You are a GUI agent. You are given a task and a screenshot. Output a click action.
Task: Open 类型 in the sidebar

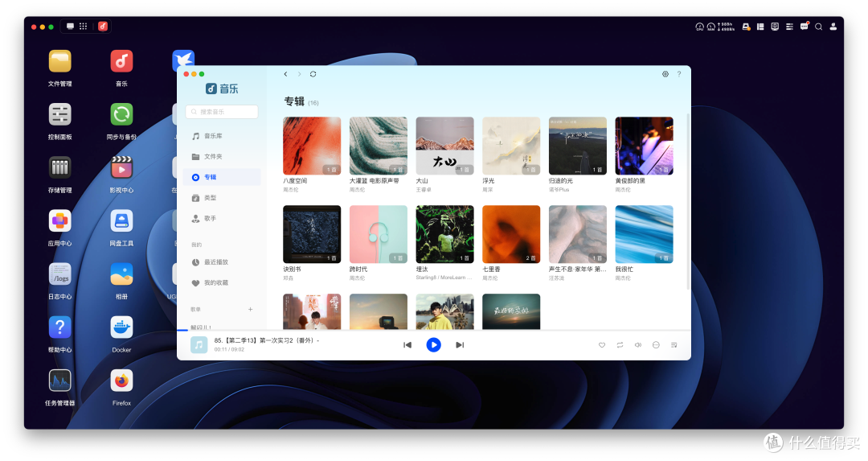(222, 197)
